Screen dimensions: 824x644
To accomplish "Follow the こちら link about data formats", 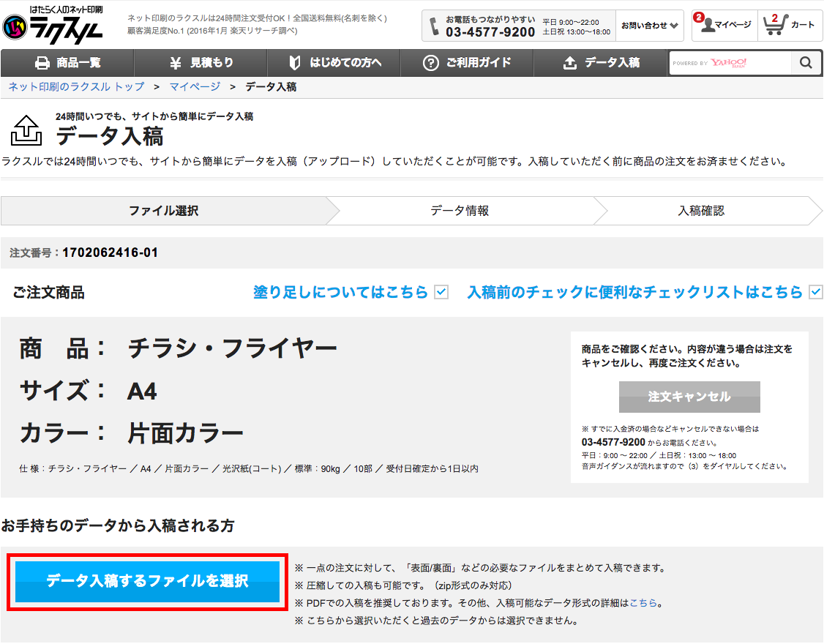I will [x=643, y=604].
